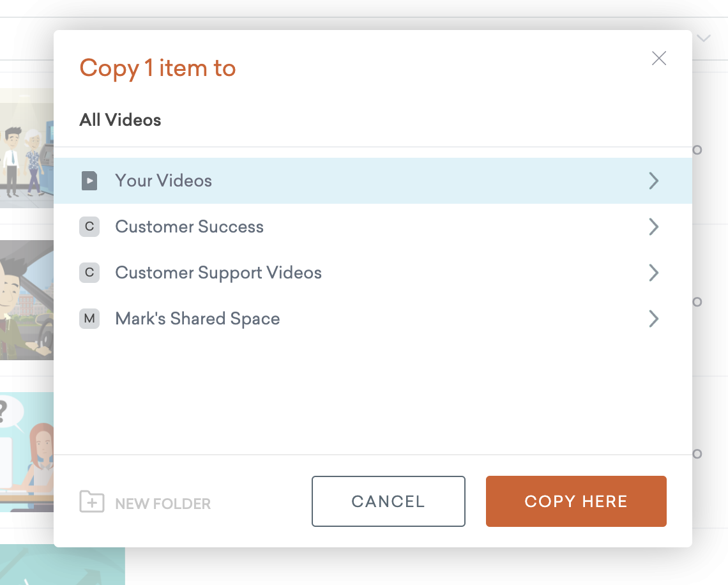Expand Customer Success to view its contents
This screenshot has height=585, width=728.
click(653, 227)
